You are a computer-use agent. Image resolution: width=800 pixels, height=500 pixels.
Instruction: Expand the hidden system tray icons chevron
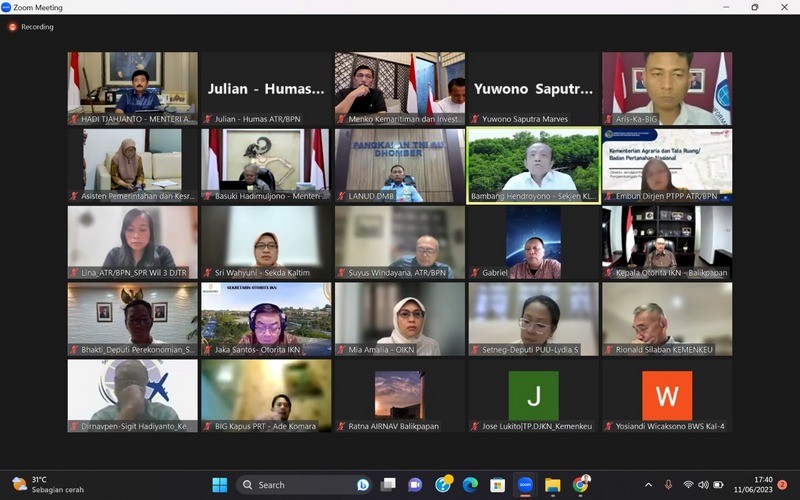(648, 485)
